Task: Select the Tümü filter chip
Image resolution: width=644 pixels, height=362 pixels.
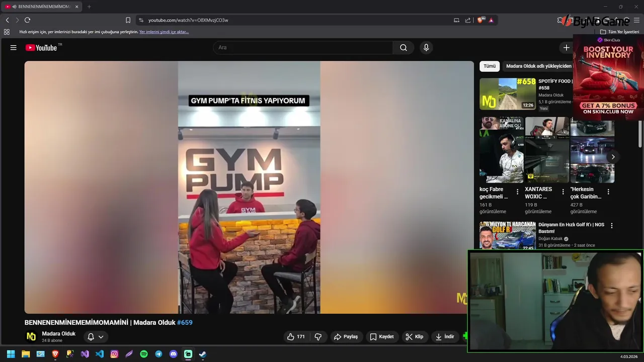Action: tap(490, 66)
